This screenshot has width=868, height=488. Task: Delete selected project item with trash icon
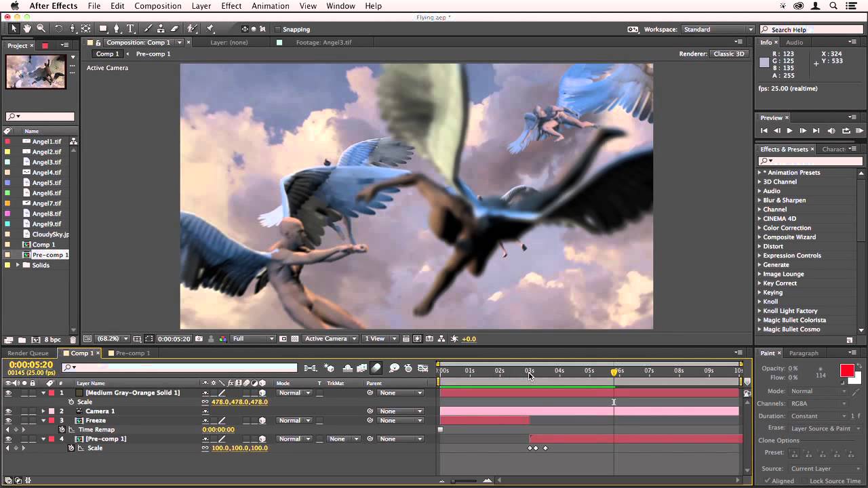pos(73,340)
